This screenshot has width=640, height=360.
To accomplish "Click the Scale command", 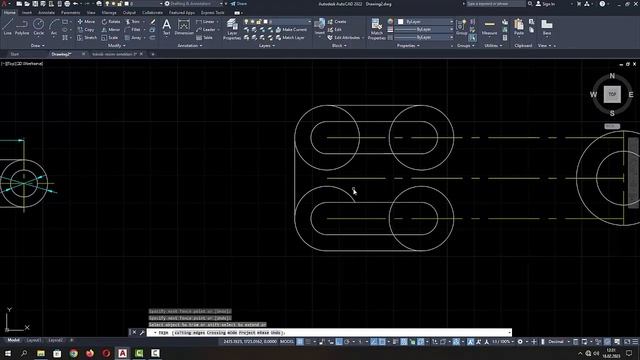I will click(x=110, y=38).
